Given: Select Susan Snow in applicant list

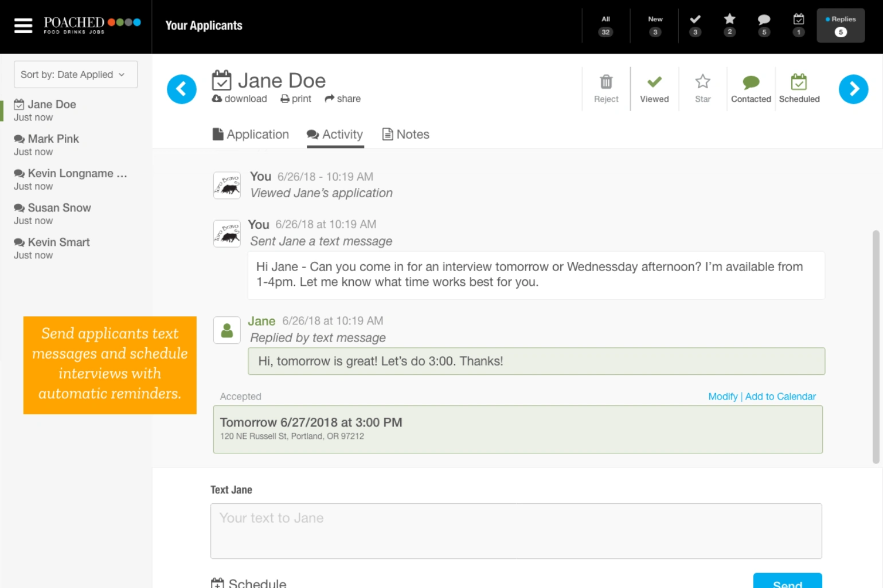Looking at the screenshot, I should (76, 214).
